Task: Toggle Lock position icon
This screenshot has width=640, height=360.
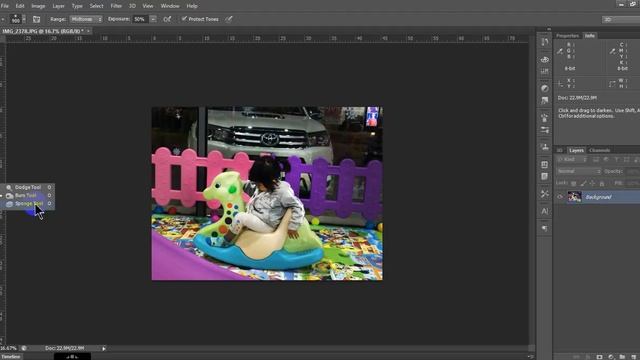Action: pyautogui.click(x=592, y=184)
